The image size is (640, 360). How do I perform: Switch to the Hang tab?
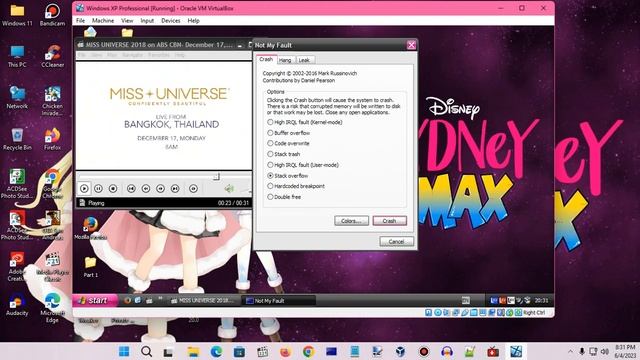tap(285, 60)
